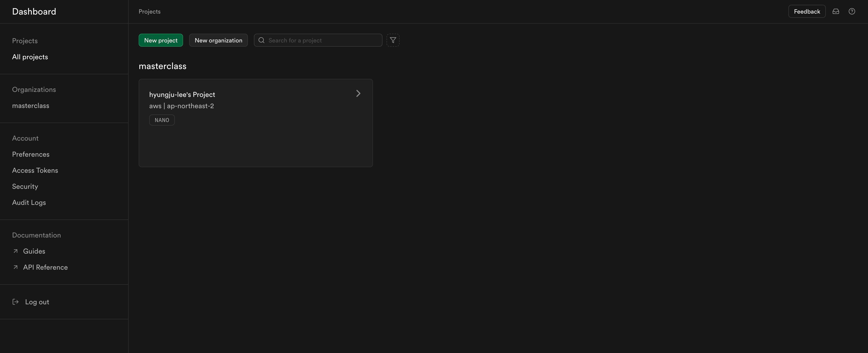Open the Security settings

click(25, 187)
